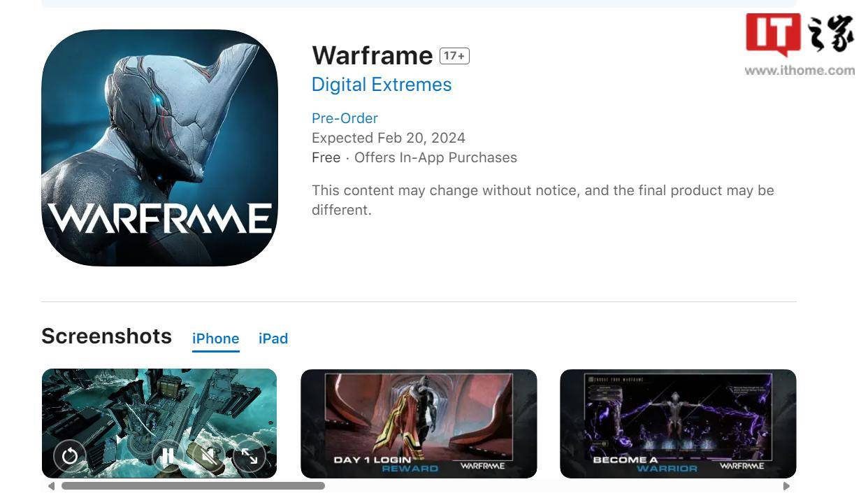Click the 17+ age rating badge

454,56
